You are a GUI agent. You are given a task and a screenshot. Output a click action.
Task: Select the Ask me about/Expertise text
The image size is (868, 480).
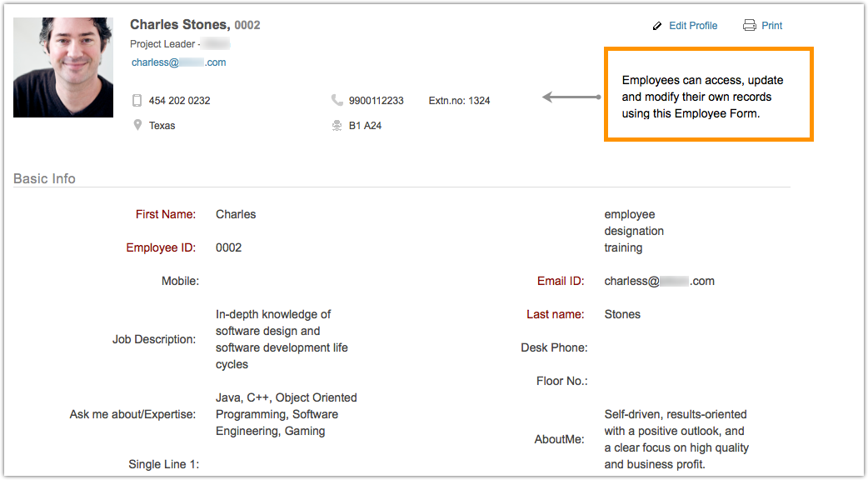pos(286,414)
